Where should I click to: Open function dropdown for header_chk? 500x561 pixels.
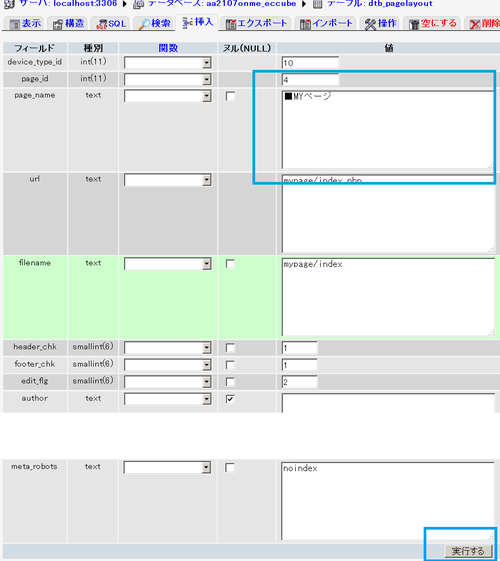pos(168,347)
